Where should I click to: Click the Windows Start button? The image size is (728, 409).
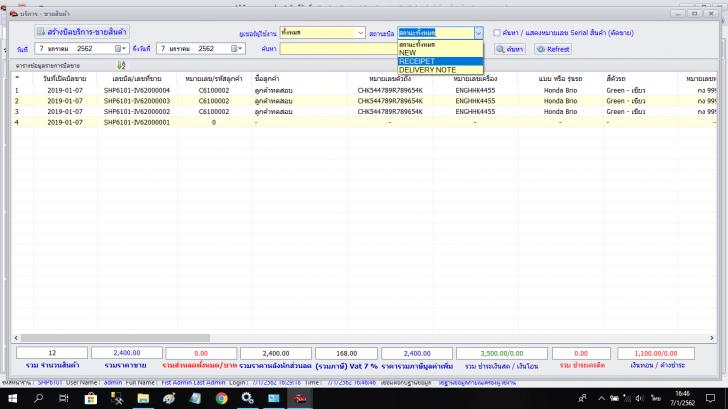(x=12, y=398)
